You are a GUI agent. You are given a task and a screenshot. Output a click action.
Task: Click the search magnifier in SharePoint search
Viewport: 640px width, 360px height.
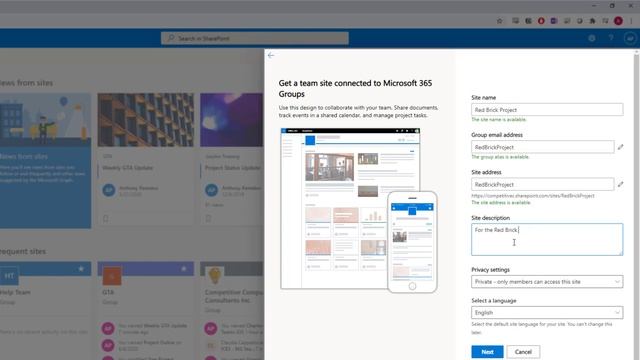[171, 38]
